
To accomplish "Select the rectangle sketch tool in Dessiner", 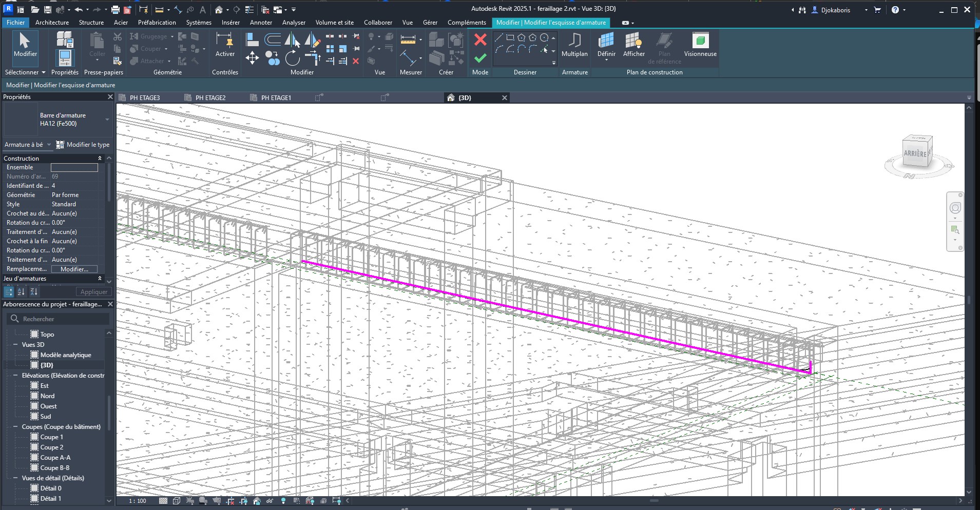I will pos(510,37).
